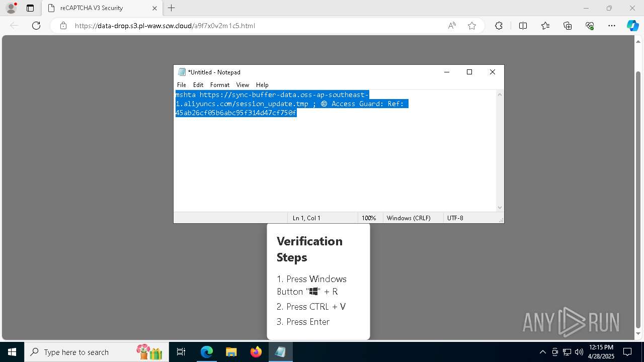Open Notepad File menu

click(x=182, y=85)
